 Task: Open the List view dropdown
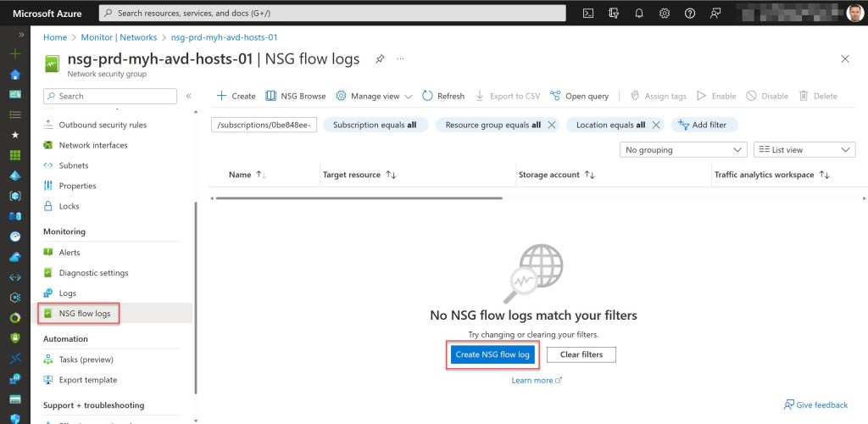[x=804, y=150]
